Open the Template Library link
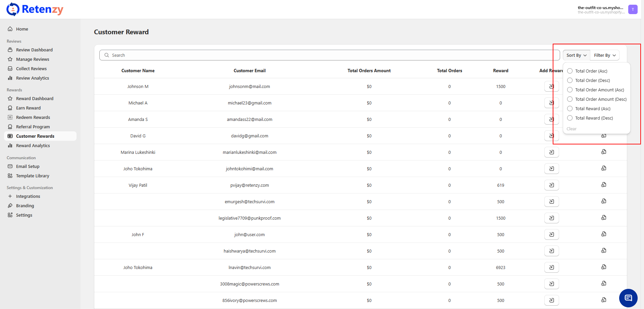Screen dimensions: 644x309 (33, 176)
